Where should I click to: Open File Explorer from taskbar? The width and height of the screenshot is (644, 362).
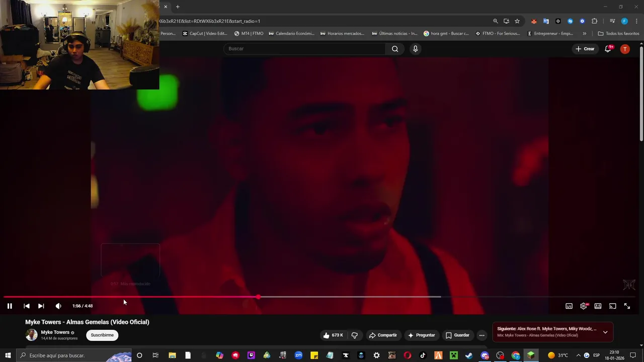tap(172, 355)
